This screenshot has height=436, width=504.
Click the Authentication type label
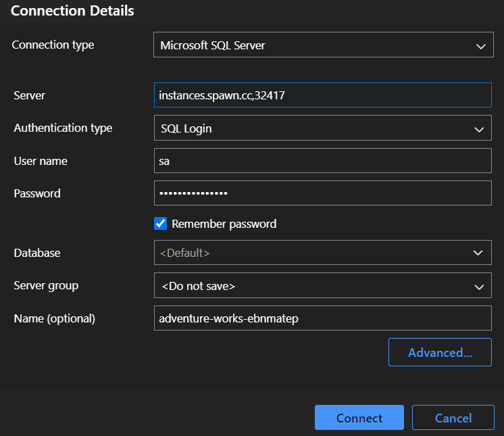pos(63,128)
